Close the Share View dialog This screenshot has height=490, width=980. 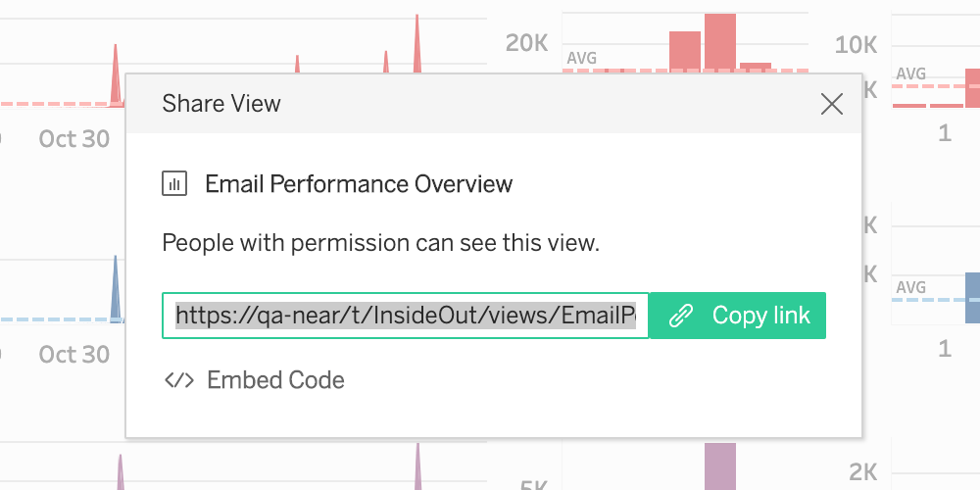[x=832, y=104]
